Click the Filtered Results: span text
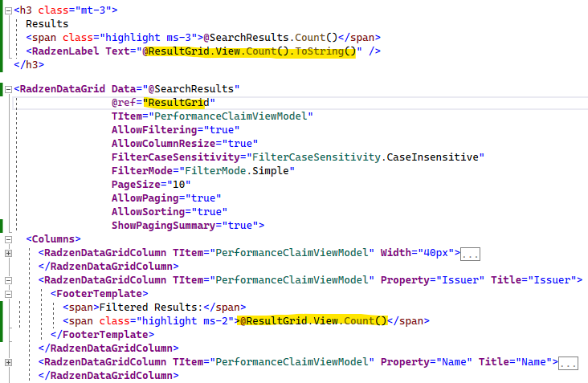The height and width of the screenshot is (383, 588). (x=151, y=308)
